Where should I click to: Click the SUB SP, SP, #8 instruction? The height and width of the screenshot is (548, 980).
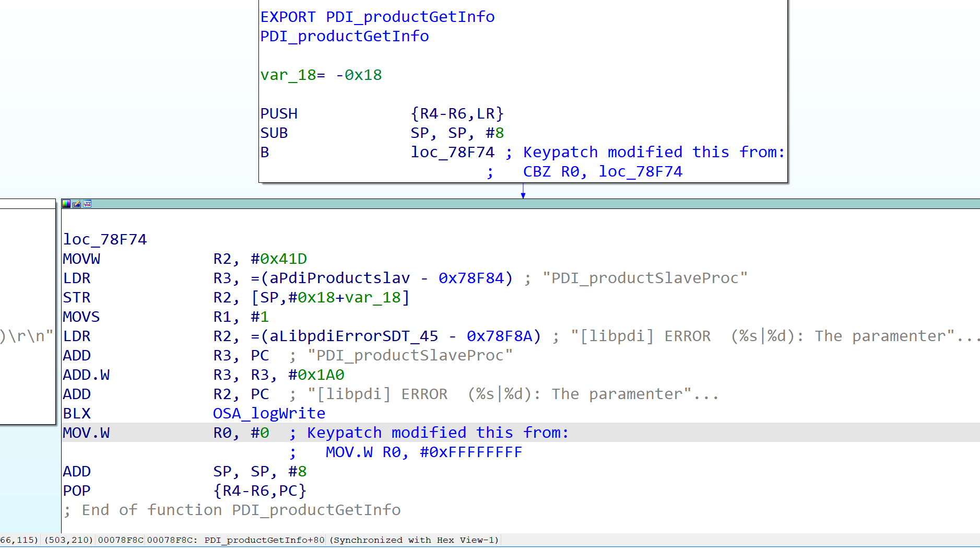(382, 133)
